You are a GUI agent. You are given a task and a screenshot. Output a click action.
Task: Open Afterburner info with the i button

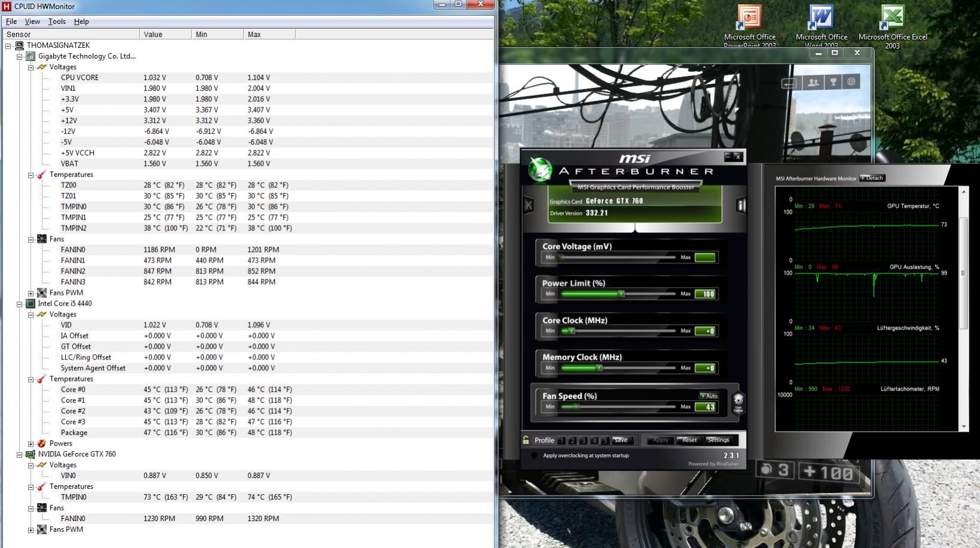[741, 205]
